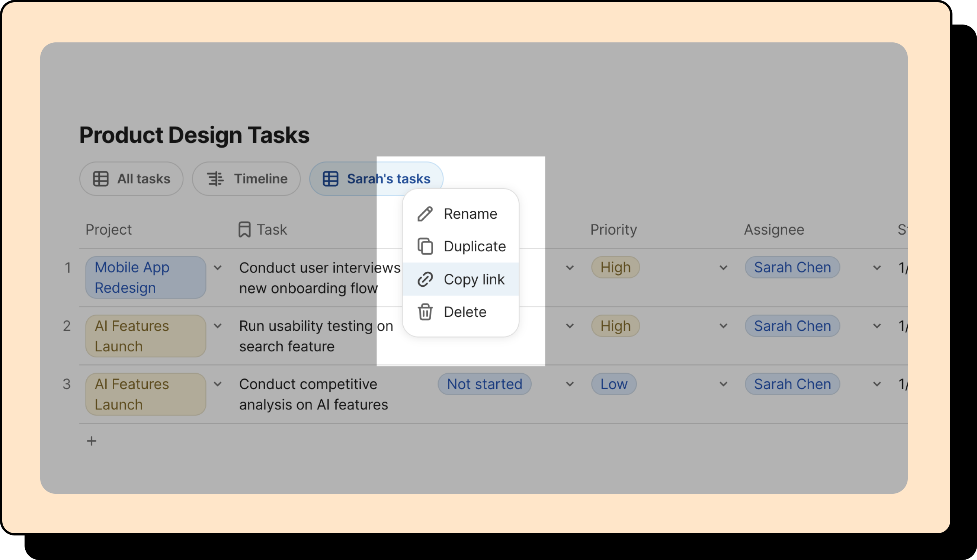Click the trash can Delete icon
Viewport: 977px width, 560px height.
click(x=425, y=312)
